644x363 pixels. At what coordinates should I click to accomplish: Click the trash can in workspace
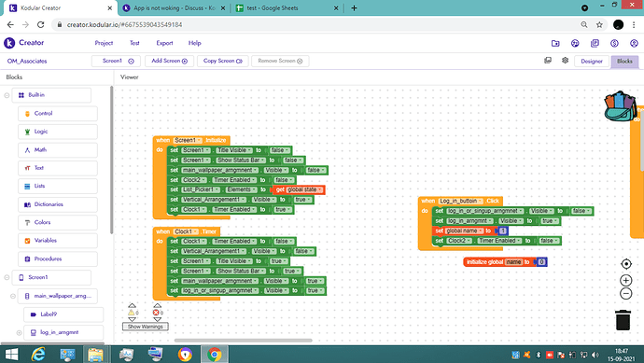(x=623, y=320)
